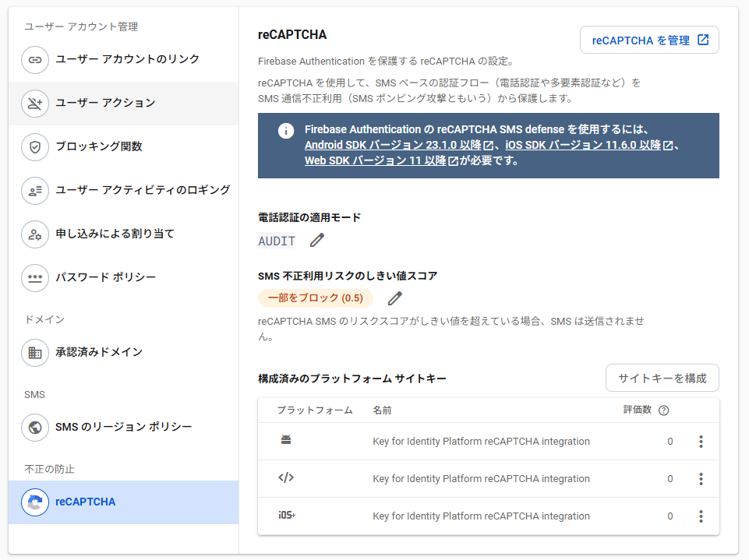Click the activity-log icon beside ユーザー アクティビティのロギング
This screenshot has width=749, height=560.
coord(35,191)
